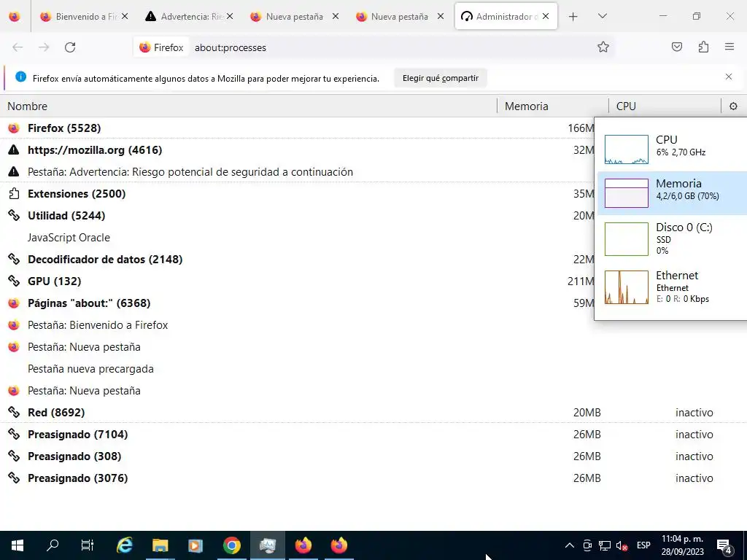Select the Extensiones (2500) process
The height and width of the screenshot is (560, 747).
click(298, 194)
